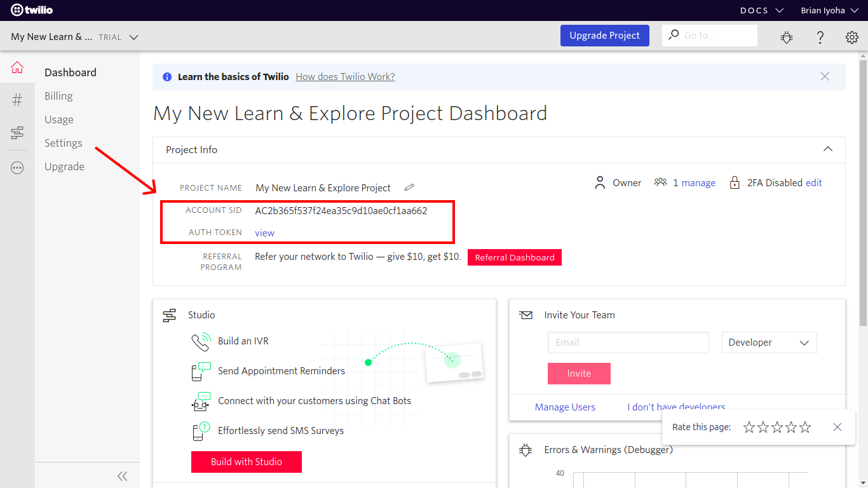Viewport: 868px width, 488px height.
Task: Open the project switcher dropdown
Action: coord(74,37)
